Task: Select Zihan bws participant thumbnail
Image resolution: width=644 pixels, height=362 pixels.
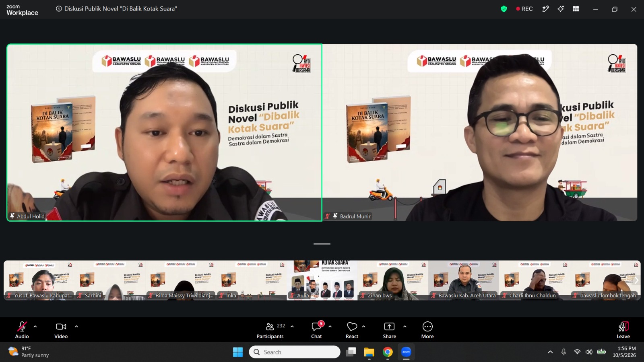Action: click(393, 280)
